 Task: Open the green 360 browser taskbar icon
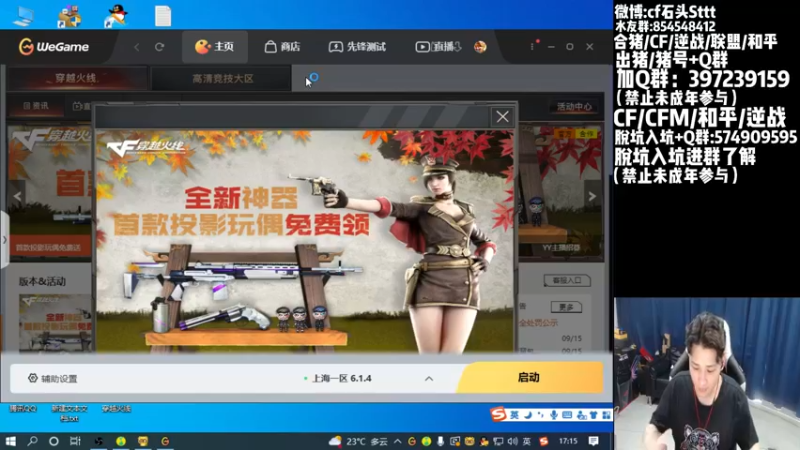pos(121,441)
